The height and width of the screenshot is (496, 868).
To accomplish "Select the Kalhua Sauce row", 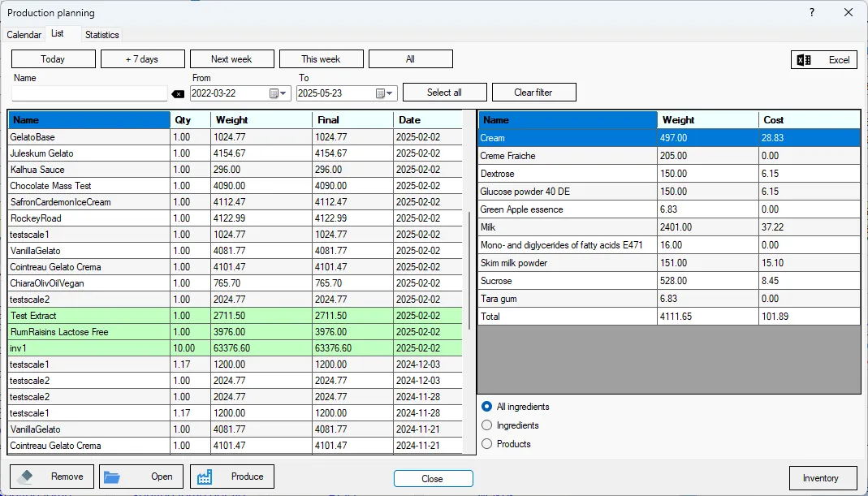I will click(235, 170).
